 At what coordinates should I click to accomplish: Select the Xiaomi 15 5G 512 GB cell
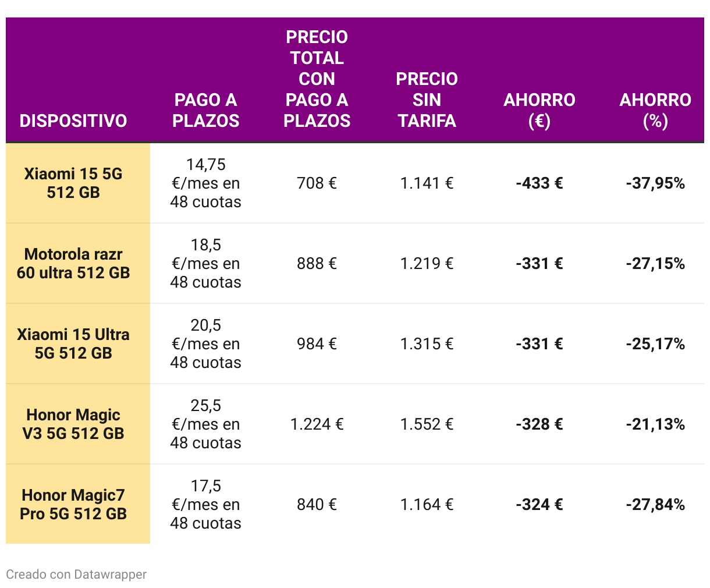[73, 183]
